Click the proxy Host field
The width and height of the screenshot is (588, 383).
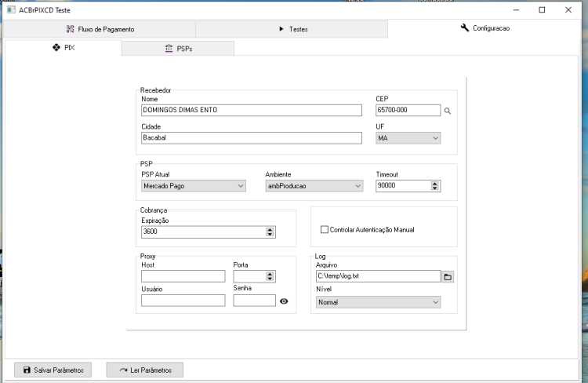[183, 276]
